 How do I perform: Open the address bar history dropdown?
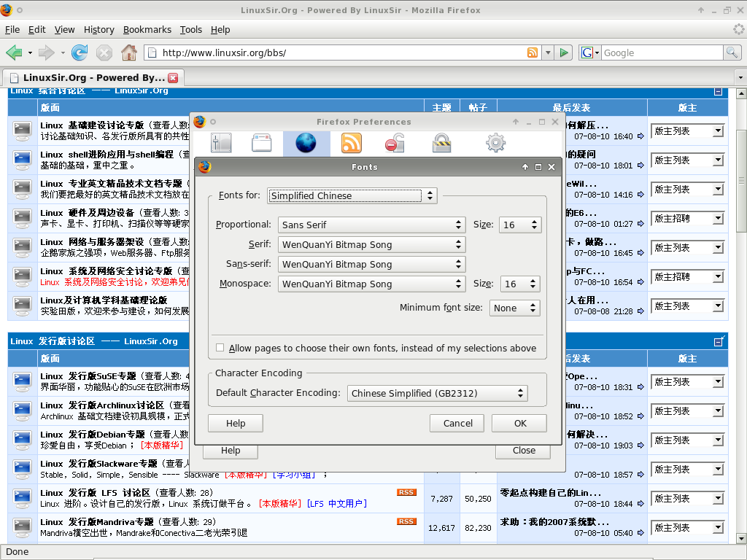click(x=548, y=52)
